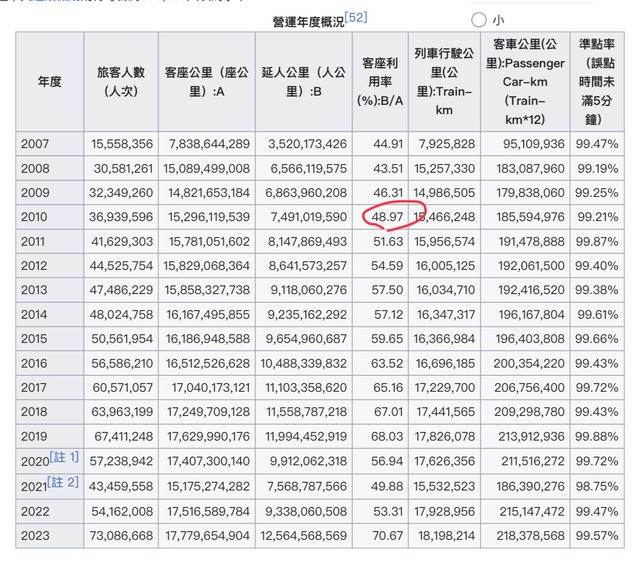
Task: Open footnote 註 2 beside 2021
Action: pyautogui.click(x=62, y=481)
